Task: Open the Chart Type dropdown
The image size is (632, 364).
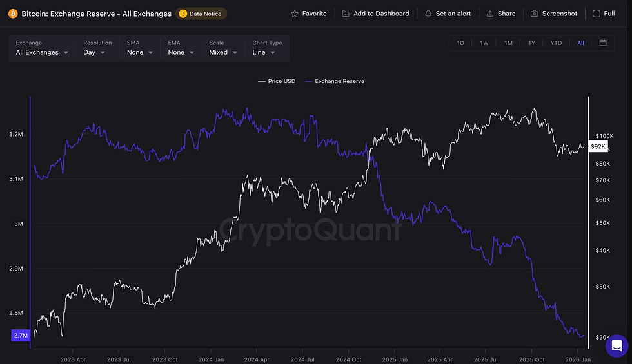Action: [x=264, y=52]
